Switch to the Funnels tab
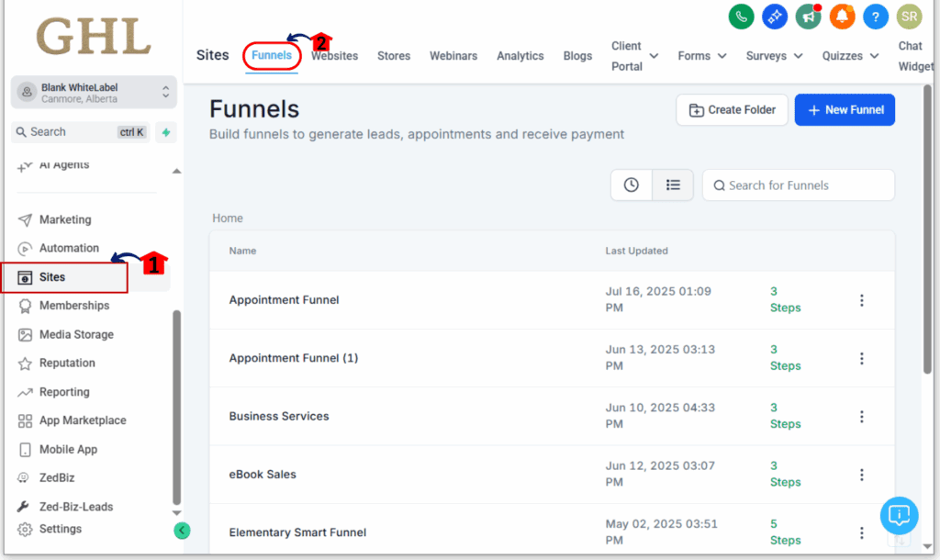This screenshot has height=560, width=940. [x=272, y=55]
